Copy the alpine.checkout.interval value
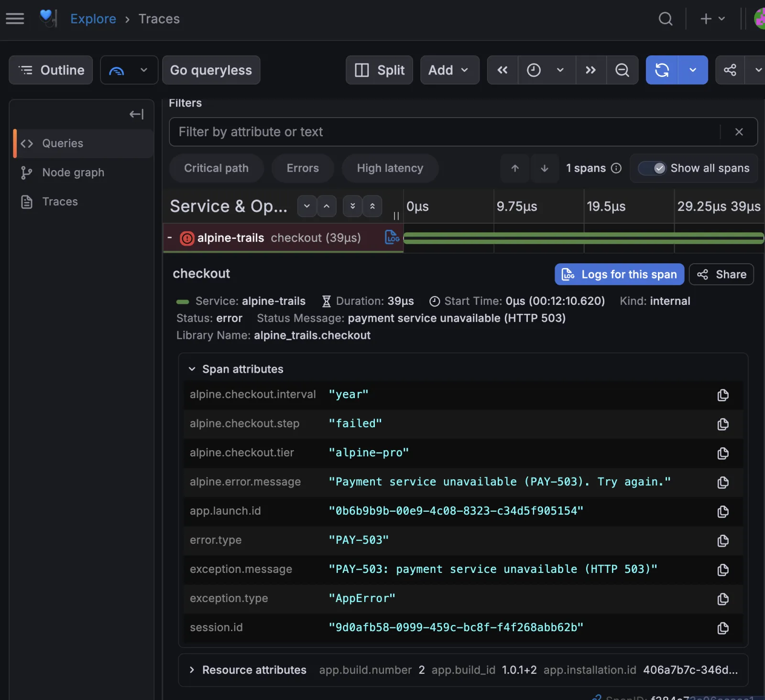The height and width of the screenshot is (700, 765). point(722,395)
